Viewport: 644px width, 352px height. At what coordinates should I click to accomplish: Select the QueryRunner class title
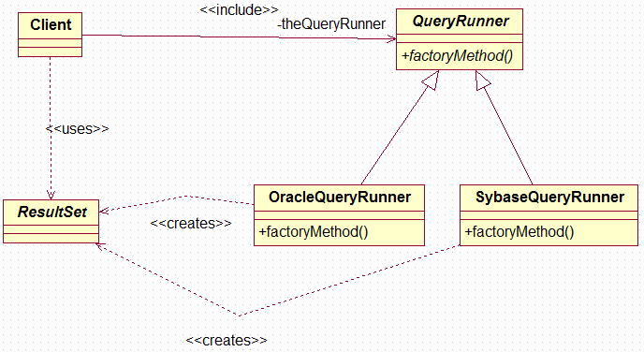click(460, 22)
